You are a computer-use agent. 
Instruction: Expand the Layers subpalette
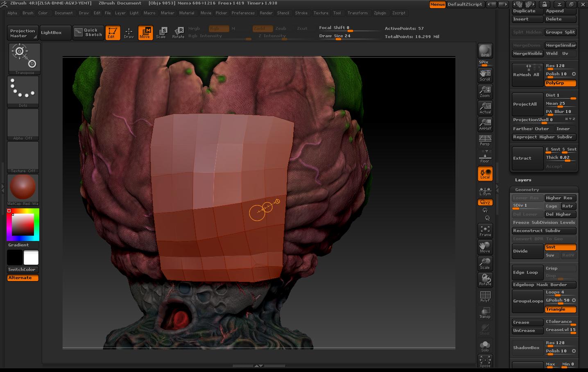pos(523,180)
